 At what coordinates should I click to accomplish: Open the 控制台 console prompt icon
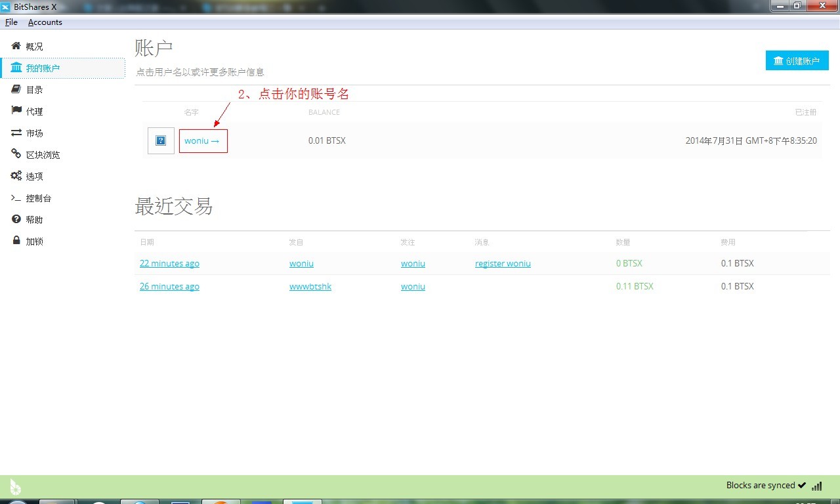pyautogui.click(x=16, y=198)
